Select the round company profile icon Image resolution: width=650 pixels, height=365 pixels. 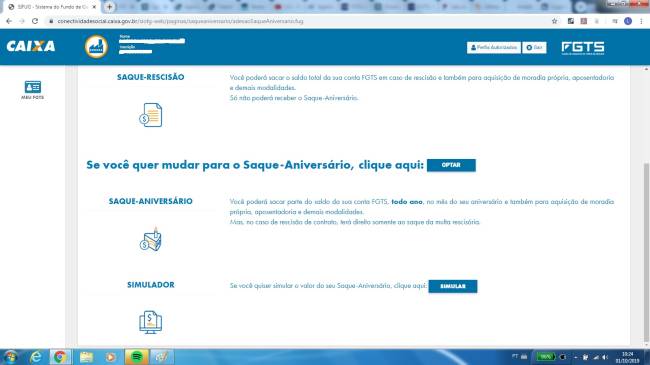[96, 46]
